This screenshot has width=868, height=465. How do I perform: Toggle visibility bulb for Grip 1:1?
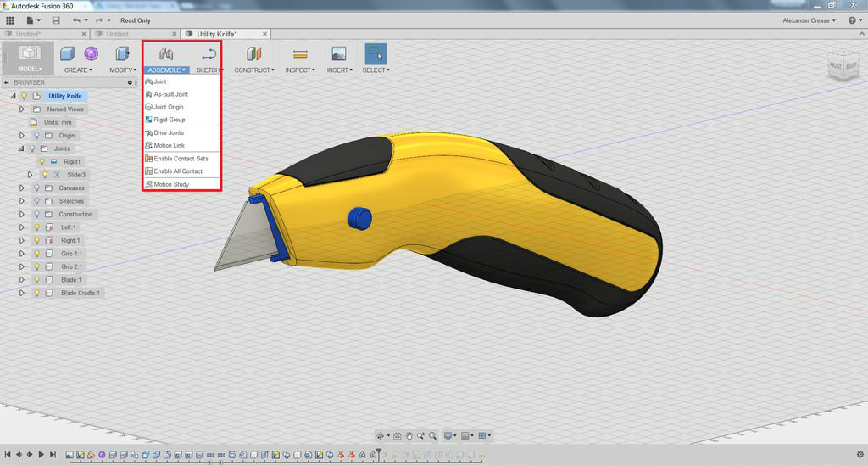click(36, 253)
